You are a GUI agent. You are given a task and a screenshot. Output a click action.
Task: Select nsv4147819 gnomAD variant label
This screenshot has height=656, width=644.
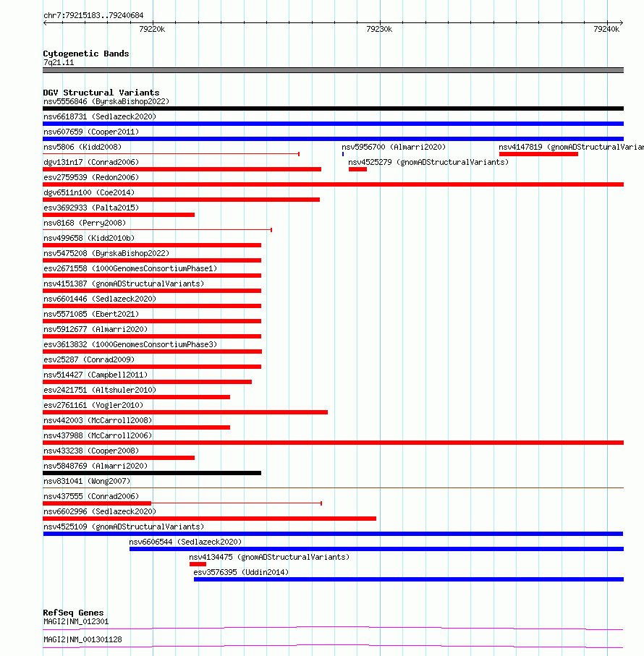click(x=571, y=148)
